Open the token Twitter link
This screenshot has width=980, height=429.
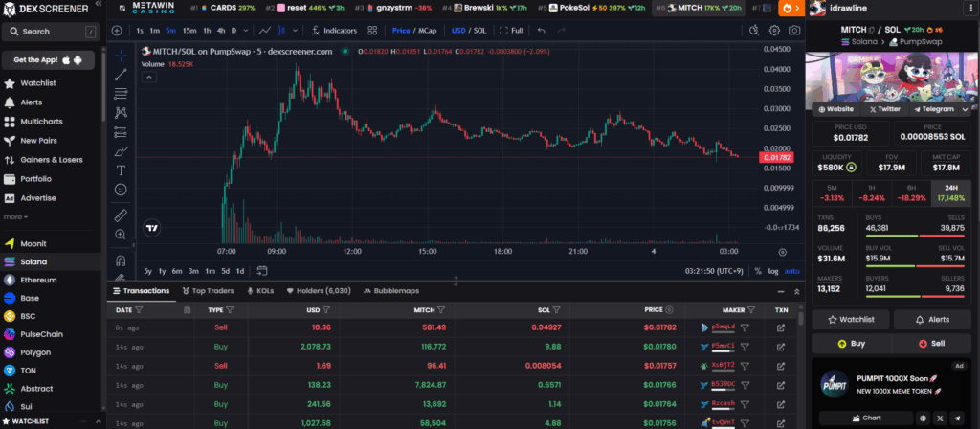click(x=885, y=109)
